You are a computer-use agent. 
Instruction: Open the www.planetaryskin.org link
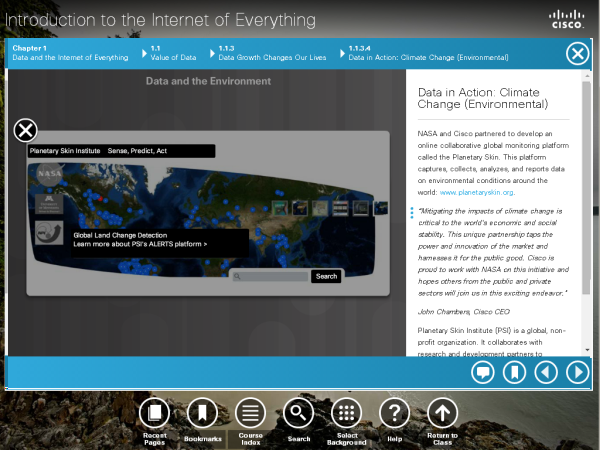(477, 192)
